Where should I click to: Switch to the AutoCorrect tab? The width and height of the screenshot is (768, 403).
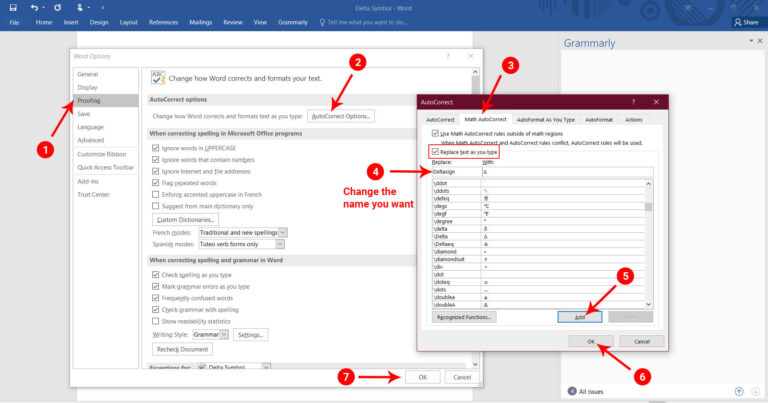click(440, 119)
